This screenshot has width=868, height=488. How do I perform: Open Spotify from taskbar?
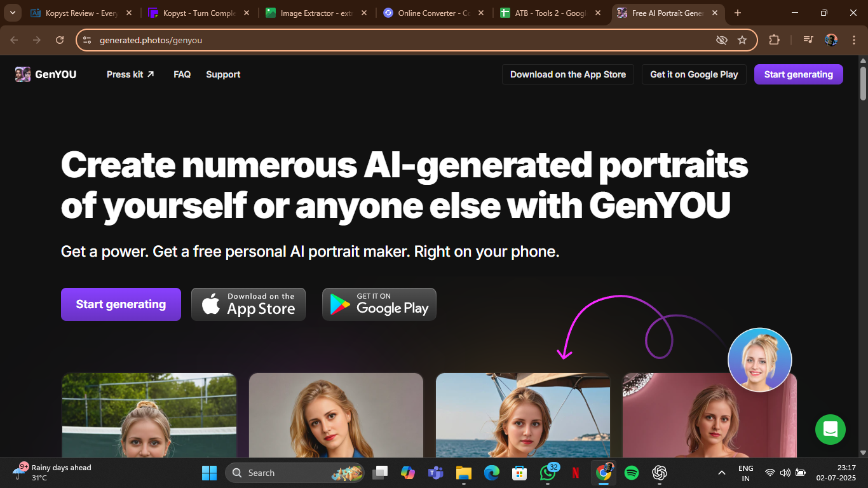(x=632, y=473)
